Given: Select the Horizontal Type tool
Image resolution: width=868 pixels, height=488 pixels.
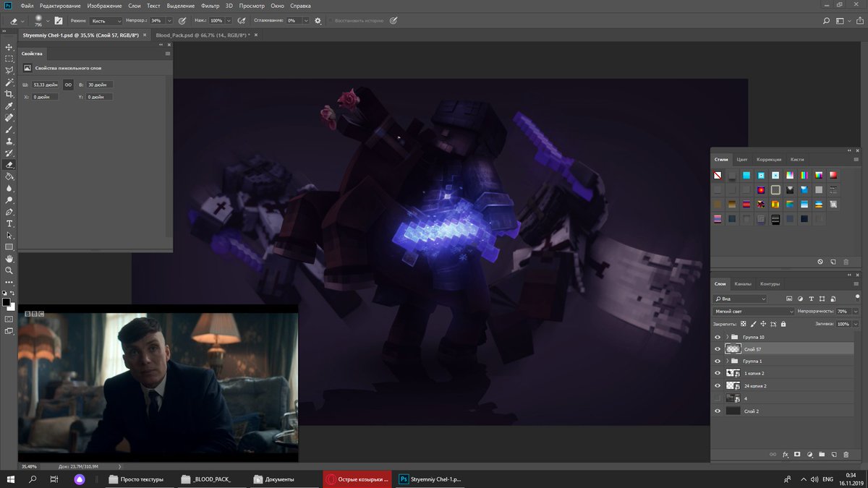Looking at the screenshot, I should [9, 224].
